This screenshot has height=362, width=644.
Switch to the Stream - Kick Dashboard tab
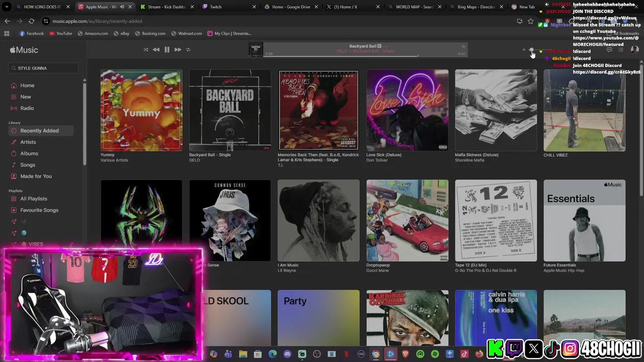(166, 7)
